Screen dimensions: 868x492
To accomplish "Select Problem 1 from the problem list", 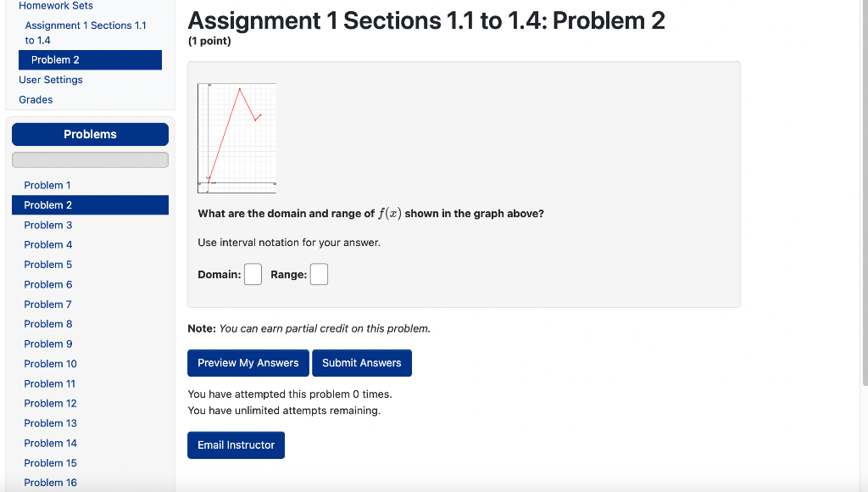I will (47, 185).
